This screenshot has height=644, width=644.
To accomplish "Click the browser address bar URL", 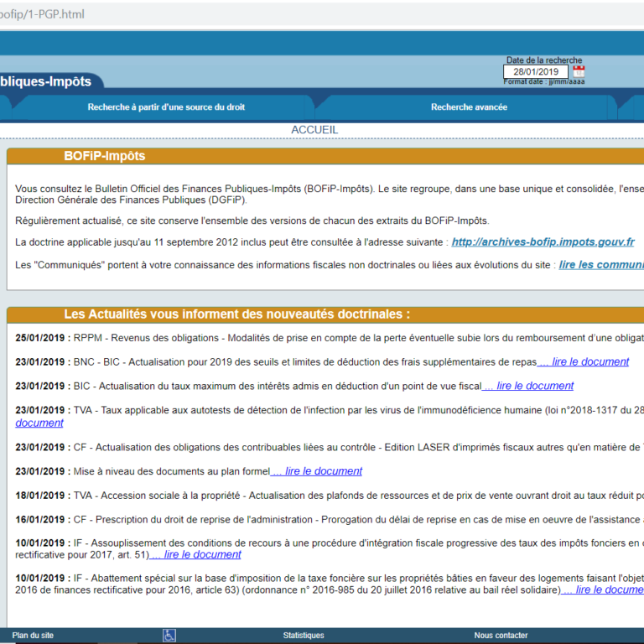I will pos(42,14).
